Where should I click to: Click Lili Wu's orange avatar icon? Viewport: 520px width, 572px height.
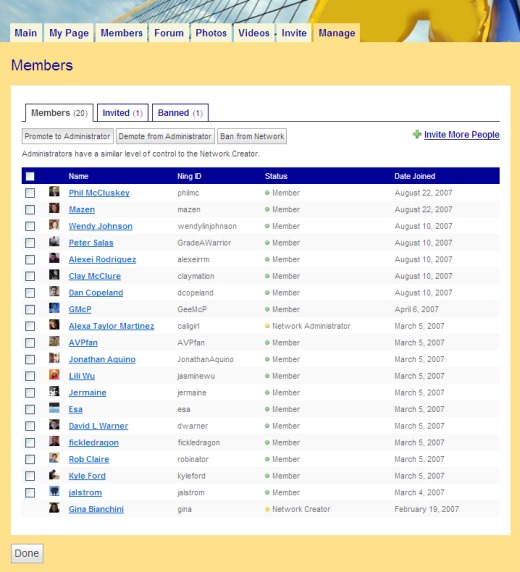pyautogui.click(x=54, y=375)
